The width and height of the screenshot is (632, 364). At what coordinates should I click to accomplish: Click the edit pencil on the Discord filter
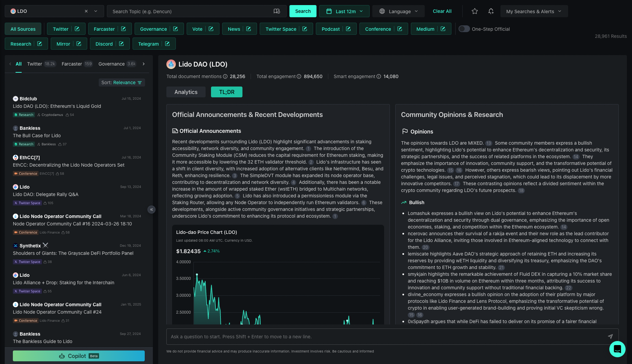[x=121, y=44]
